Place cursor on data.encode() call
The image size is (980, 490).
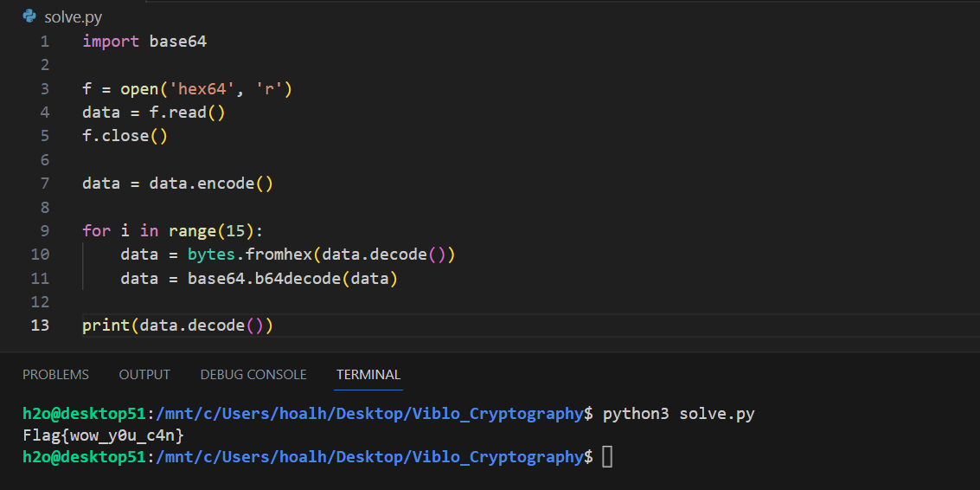[211, 184]
